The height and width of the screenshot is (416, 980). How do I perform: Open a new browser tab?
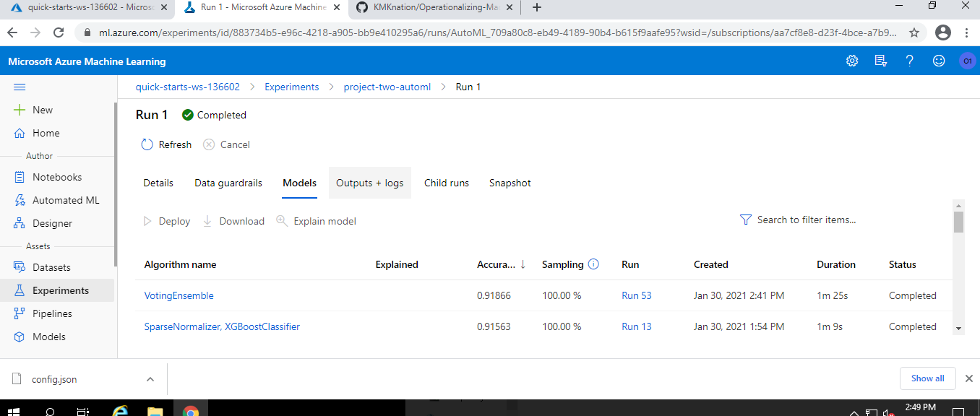point(537,8)
